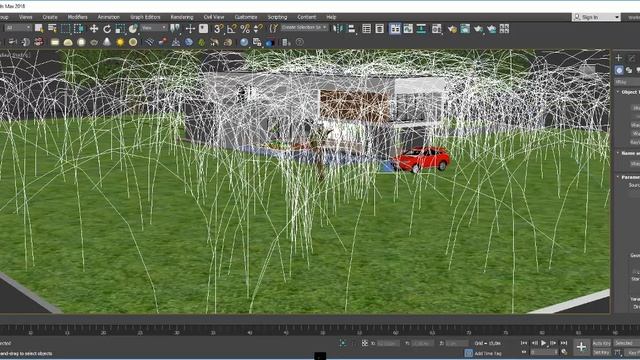Open the Select by Name dialog

pos(52,28)
